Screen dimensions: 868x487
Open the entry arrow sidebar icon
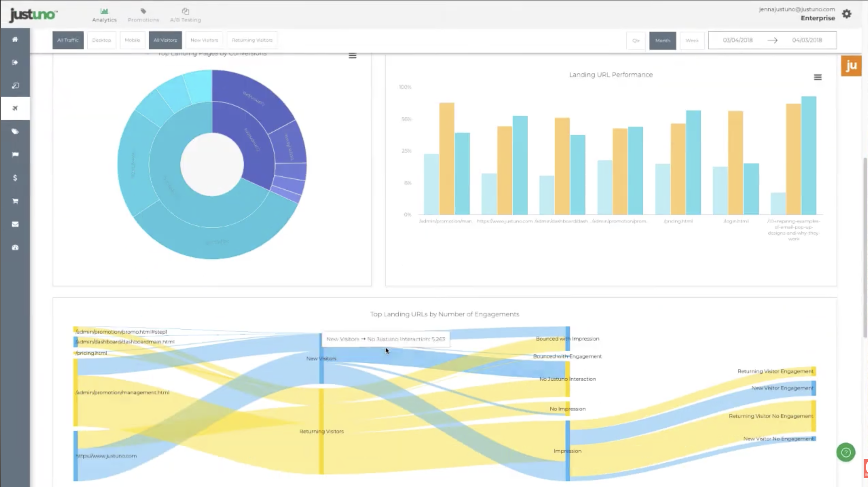[x=15, y=85]
